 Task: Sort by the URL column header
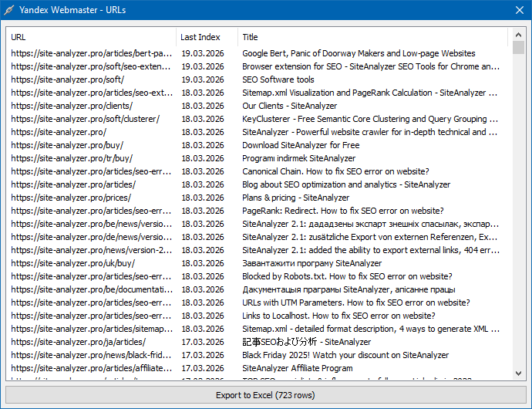(91, 37)
